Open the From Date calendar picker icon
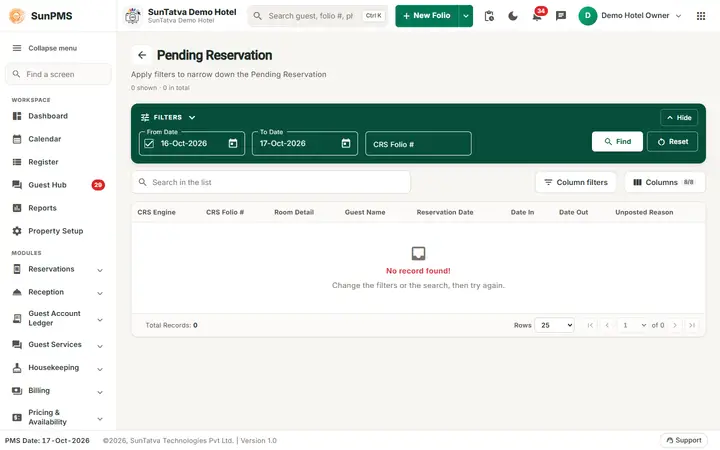 click(x=233, y=143)
